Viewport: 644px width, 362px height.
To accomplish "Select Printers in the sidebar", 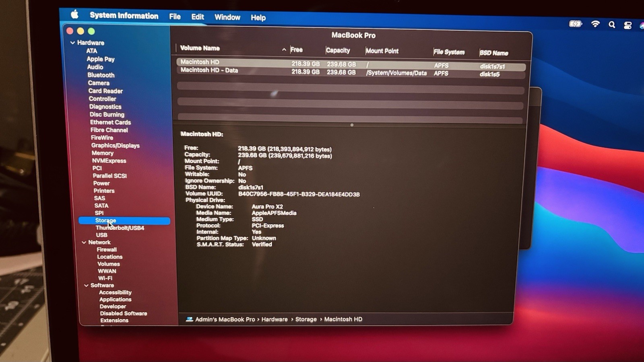I will 104,191.
